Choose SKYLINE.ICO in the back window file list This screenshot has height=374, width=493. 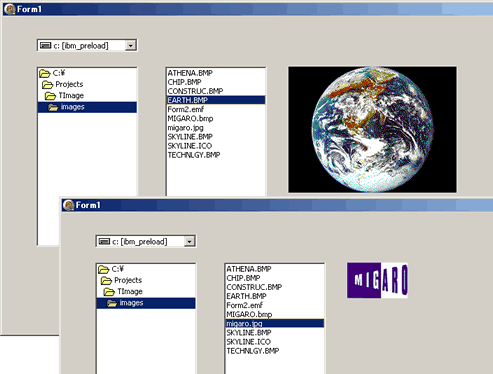[190, 146]
